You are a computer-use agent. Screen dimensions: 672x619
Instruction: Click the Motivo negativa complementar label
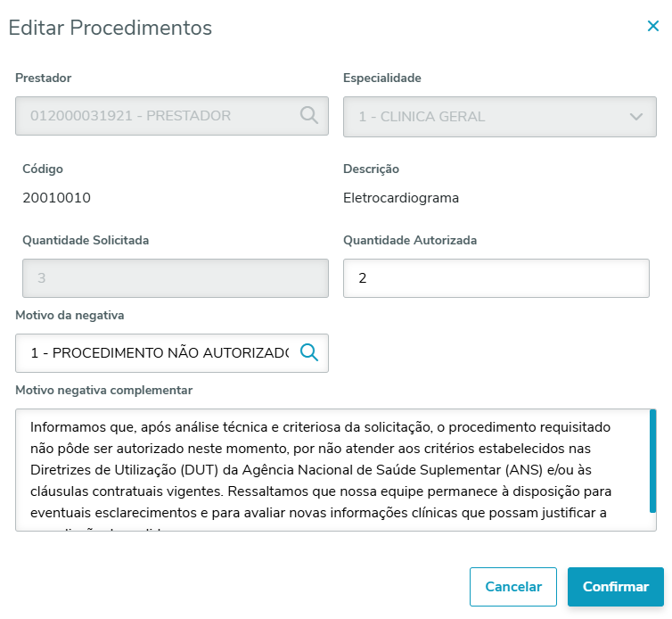point(104,390)
